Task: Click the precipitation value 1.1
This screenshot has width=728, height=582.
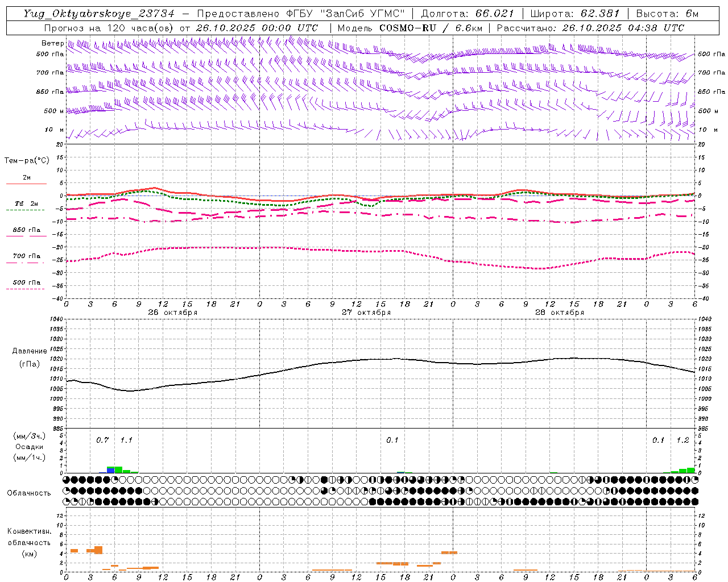Action: (126, 440)
